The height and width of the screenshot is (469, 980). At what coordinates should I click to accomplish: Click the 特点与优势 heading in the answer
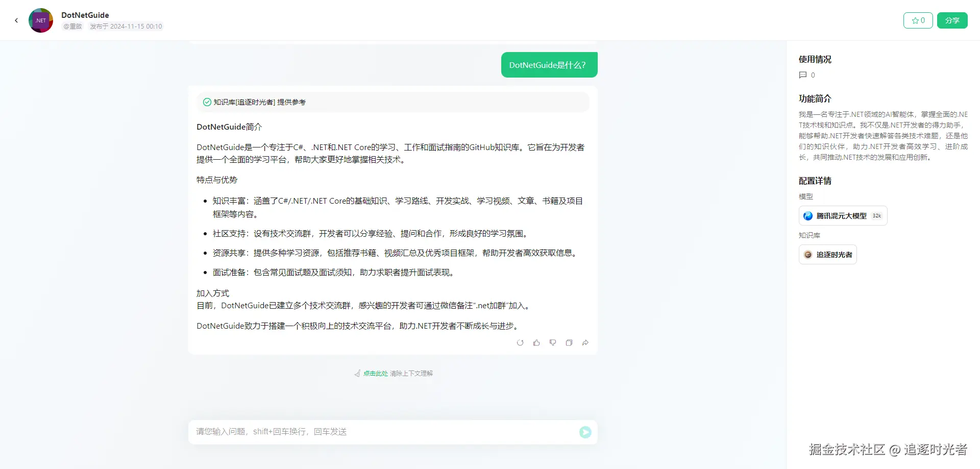pyautogui.click(x=217, y=180)
